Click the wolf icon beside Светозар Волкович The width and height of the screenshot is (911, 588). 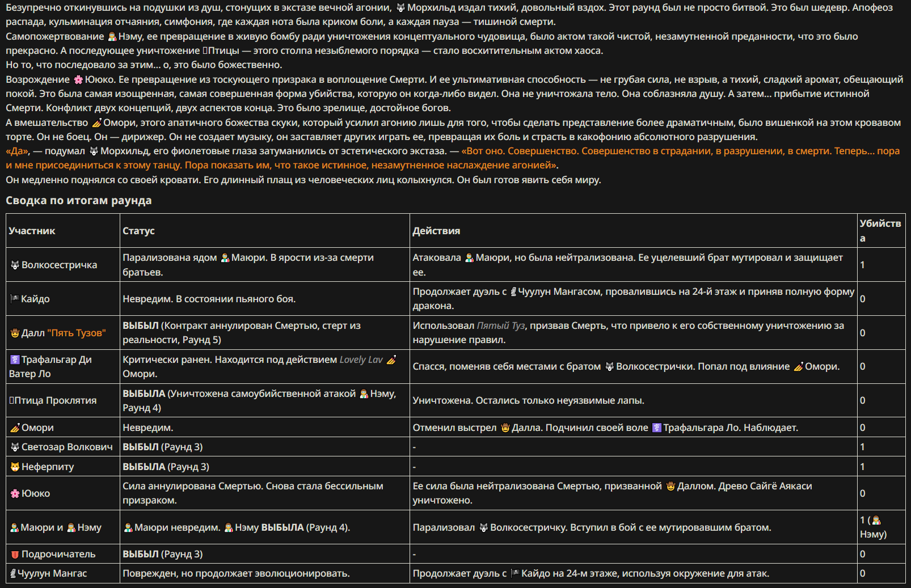point(15,447)
